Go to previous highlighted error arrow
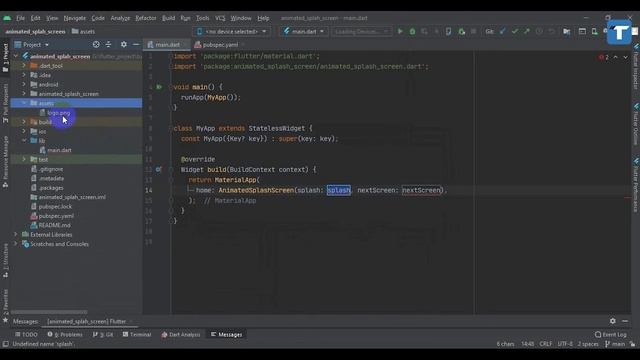 616,57
